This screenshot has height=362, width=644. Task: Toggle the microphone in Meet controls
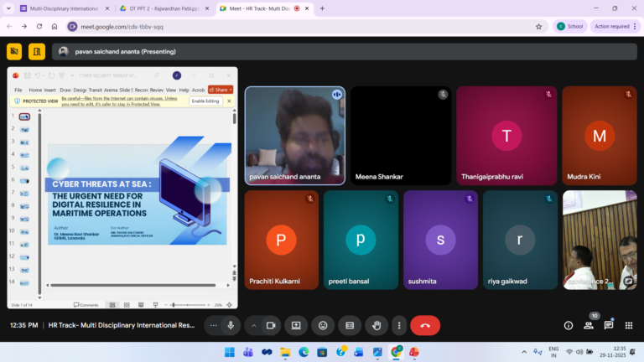231,325
